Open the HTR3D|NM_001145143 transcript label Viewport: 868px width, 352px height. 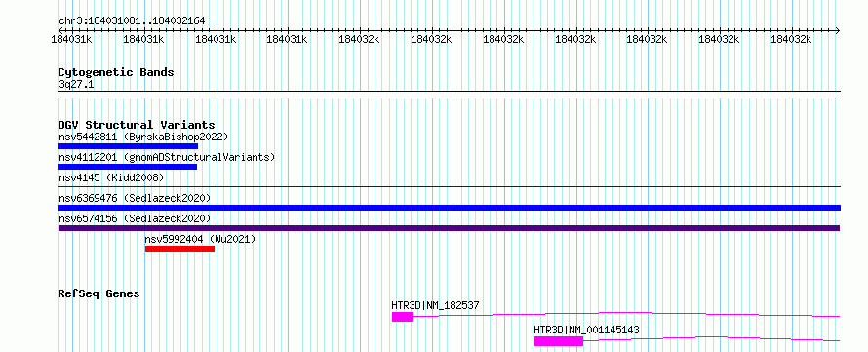coord(586,330)
